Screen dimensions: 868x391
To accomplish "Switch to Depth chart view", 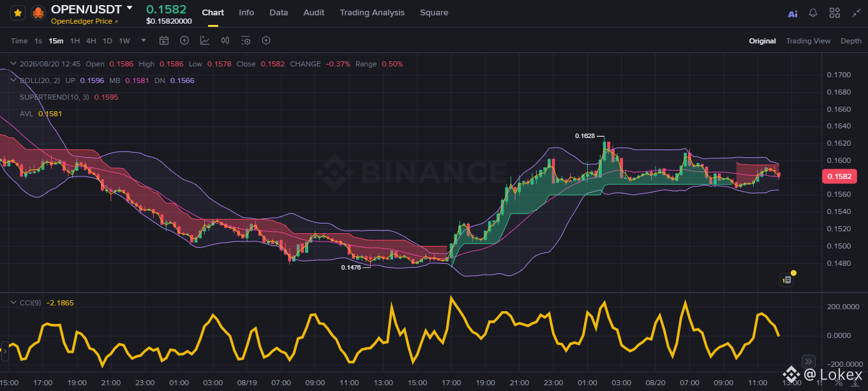I will (x=851, y=41).
